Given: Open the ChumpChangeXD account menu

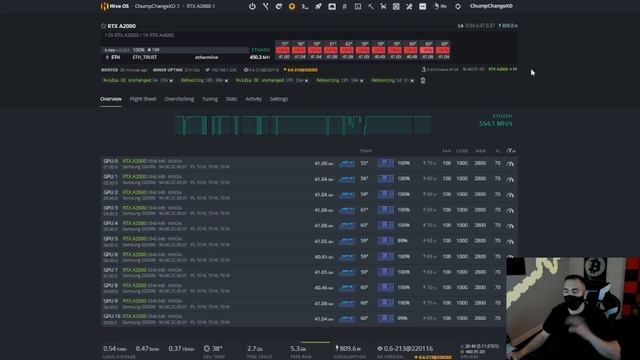Looking at the screenshot, I should click(x=491, y=6).
